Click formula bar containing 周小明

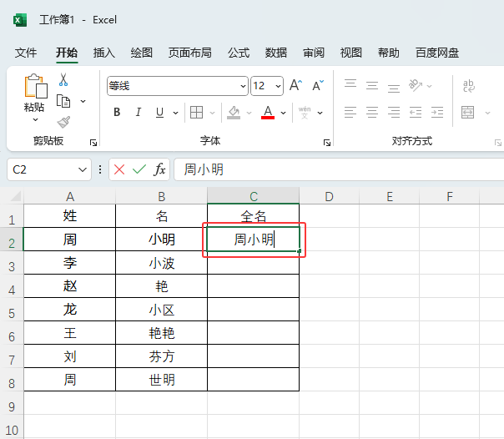pyautogui.click(x=339, y=169)
